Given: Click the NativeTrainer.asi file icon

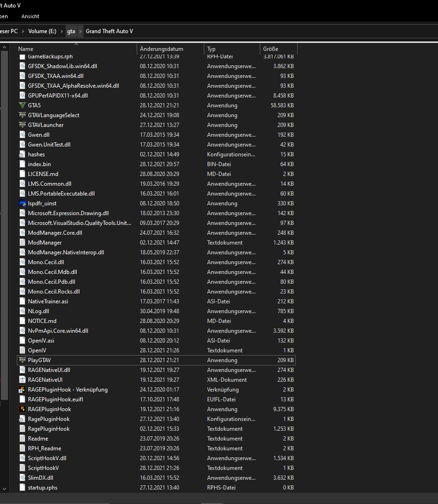Looking at the screenshot, I should click(22, 301).
